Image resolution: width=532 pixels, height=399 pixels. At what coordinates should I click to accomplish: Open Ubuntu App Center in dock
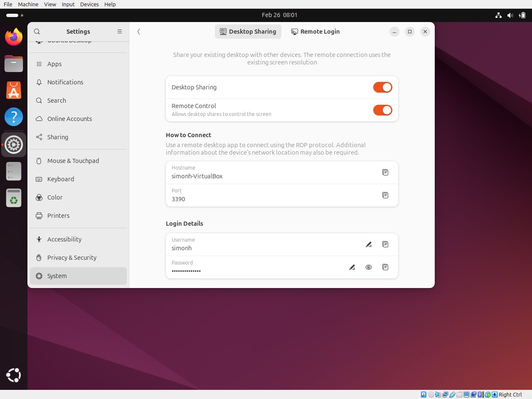(14, 91)
